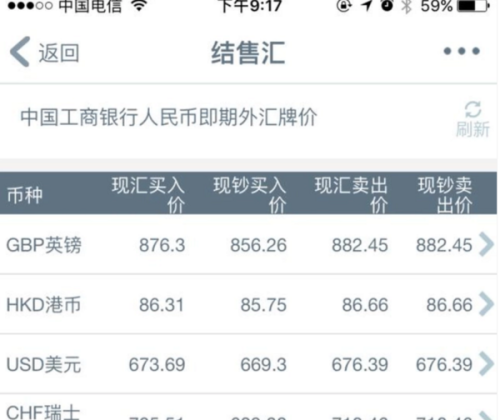Screen dimensions: 500x420
Task: Tap the Bluetooth status icon
Action: 406,6
